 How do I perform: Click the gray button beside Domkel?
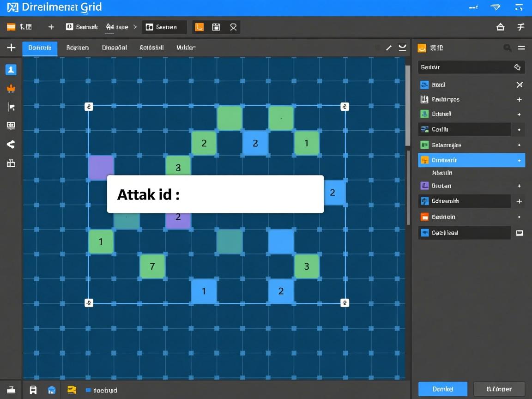[x=499, y=389]
